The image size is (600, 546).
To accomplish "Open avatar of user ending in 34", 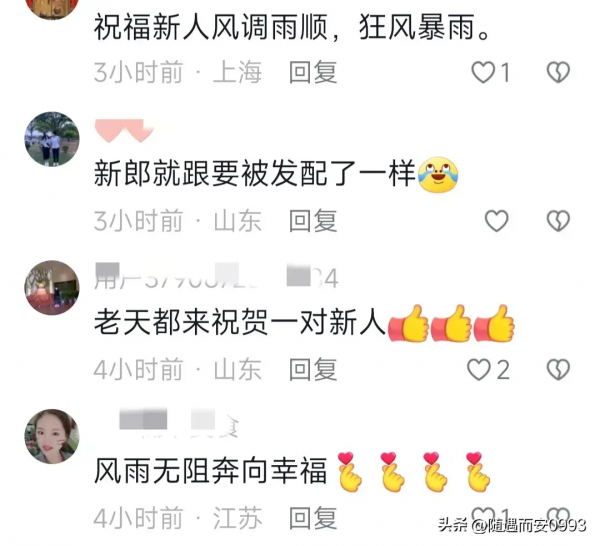I will (52, 288).
